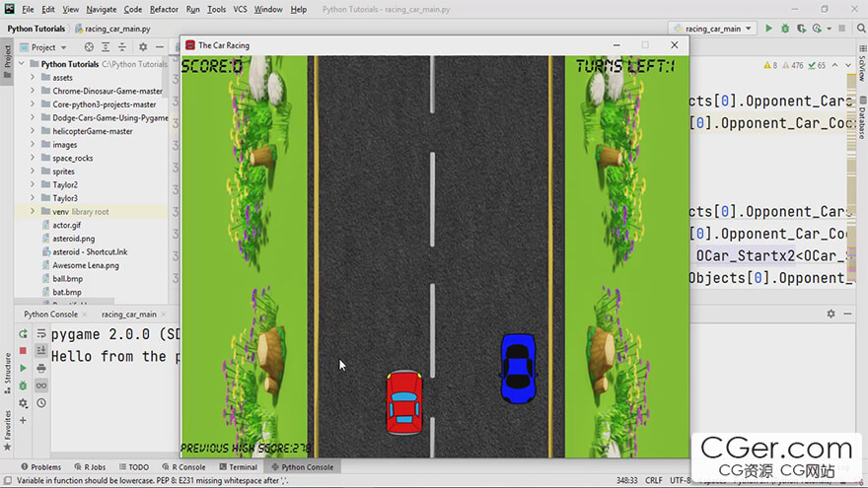This screenshot has height=488, width=868.
Task: Run with coverage using the shield icon
Action: 801,29
